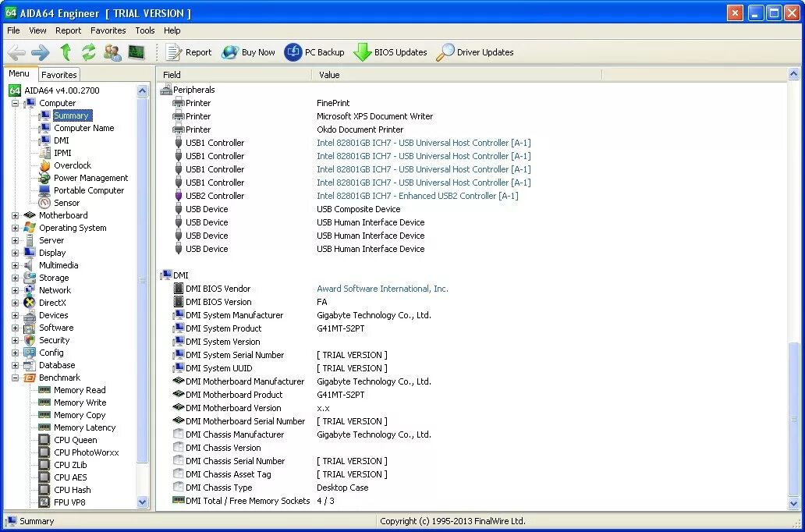Click the Config icon in the tree
The image size is (805, 532).
(x=30, y=353)
